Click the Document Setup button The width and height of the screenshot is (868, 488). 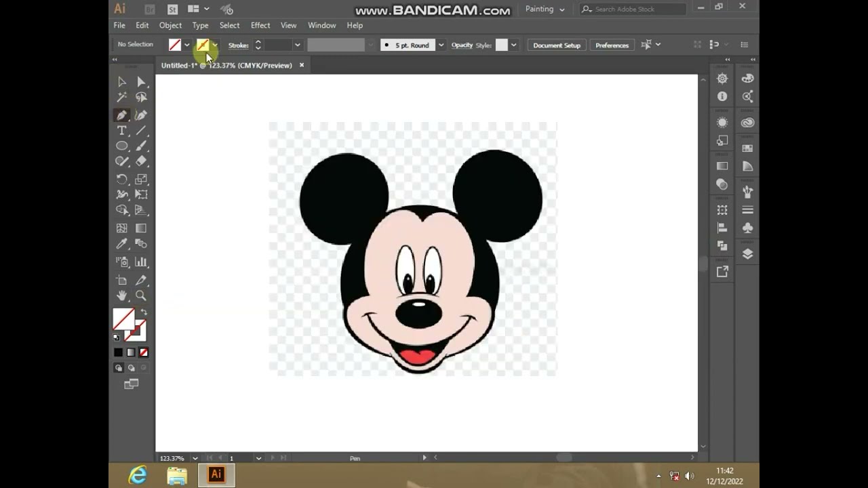(557, 45)
